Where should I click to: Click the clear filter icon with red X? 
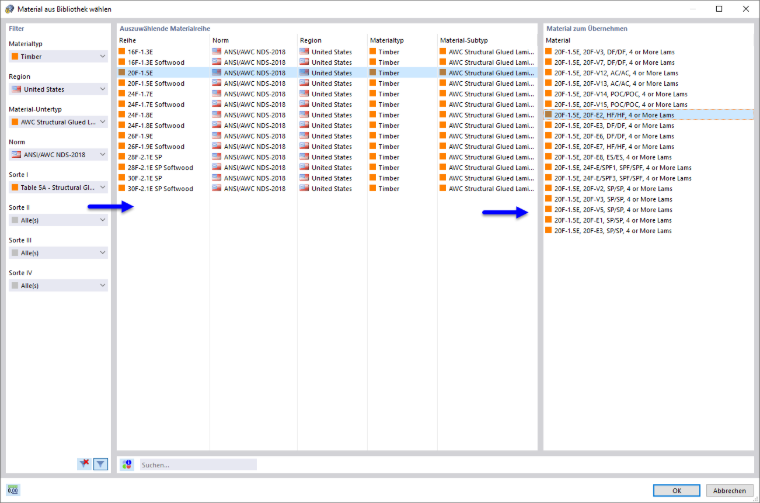pos(84,464)
